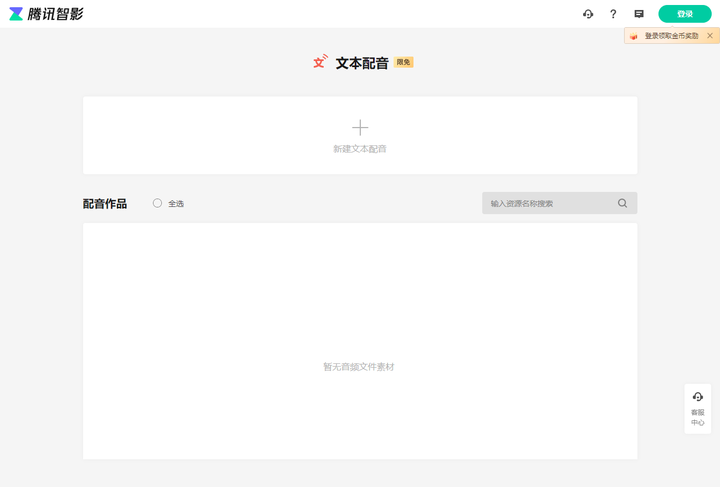Click the search magnifier icon
The width and height of the screenshot is (720, 487).
click(x=622, y=203)
